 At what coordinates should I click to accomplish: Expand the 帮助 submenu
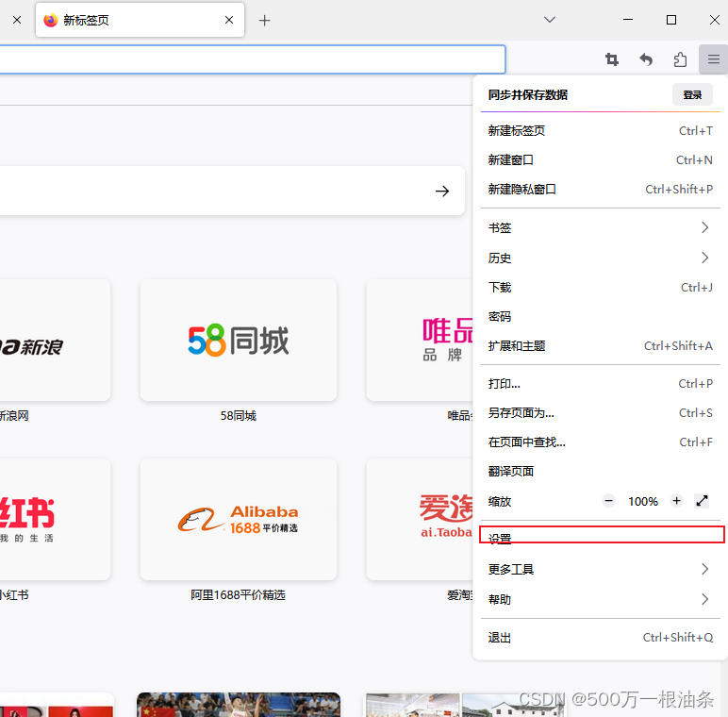pyautogui.click(x=601, y=599)
